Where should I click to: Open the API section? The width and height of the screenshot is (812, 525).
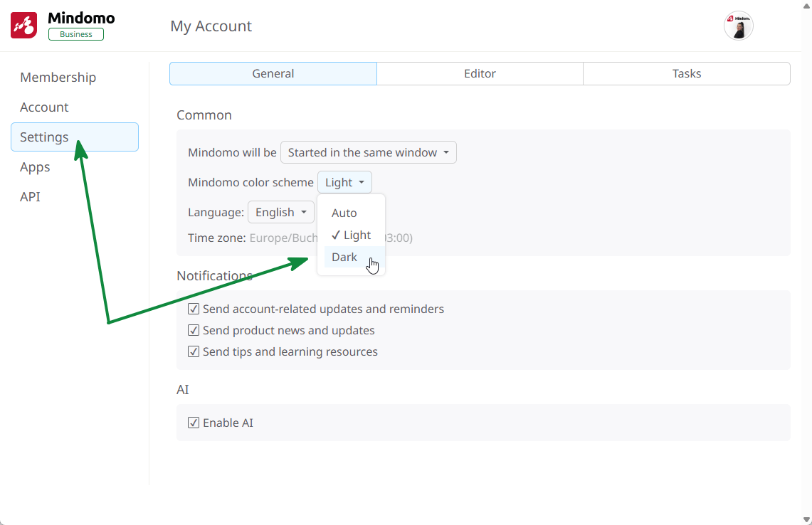click(x=30, y=197)
